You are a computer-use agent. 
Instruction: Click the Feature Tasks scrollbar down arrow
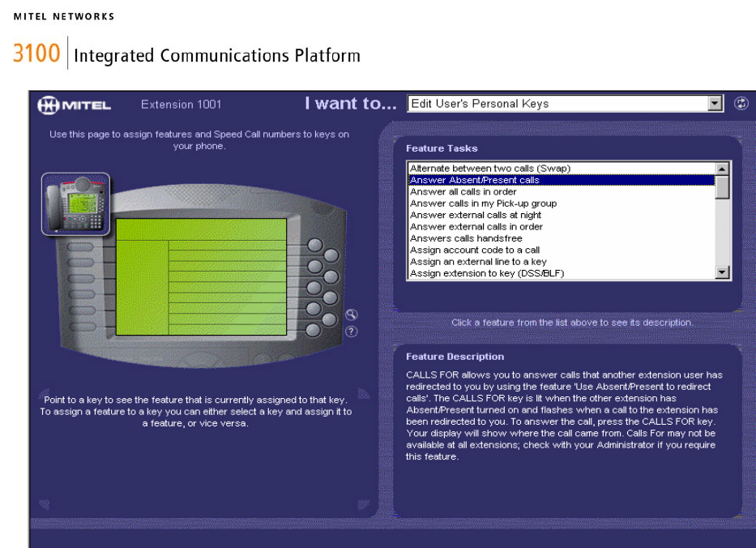pos(722,272)
